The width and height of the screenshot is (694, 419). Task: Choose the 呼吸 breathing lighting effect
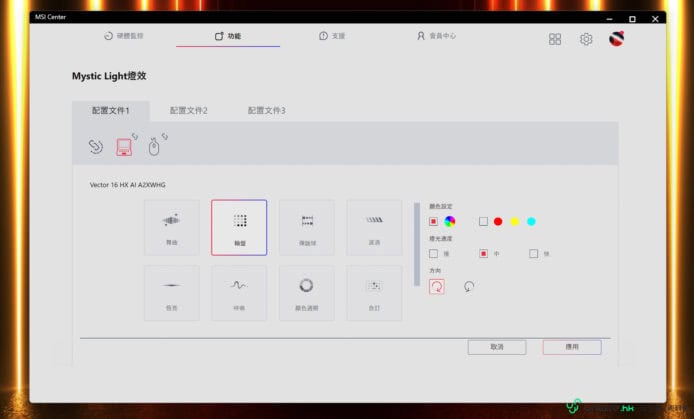[x=239, y=292]
